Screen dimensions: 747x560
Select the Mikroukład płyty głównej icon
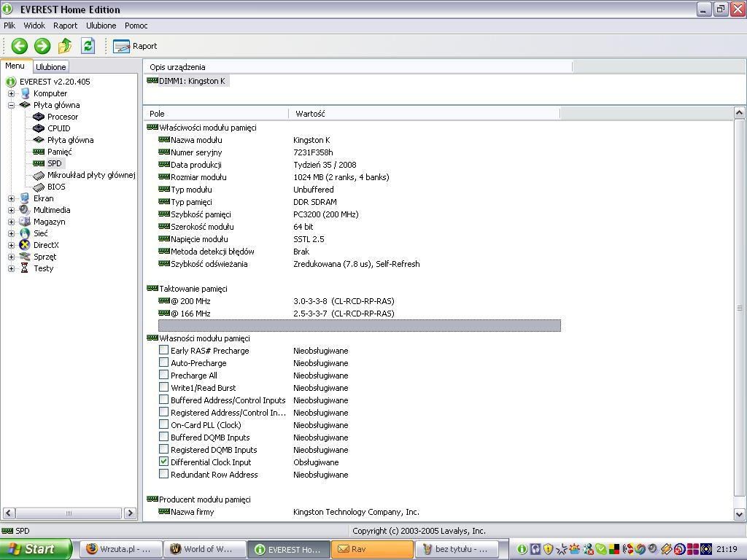pyautogui.click(x=39, y=175)
